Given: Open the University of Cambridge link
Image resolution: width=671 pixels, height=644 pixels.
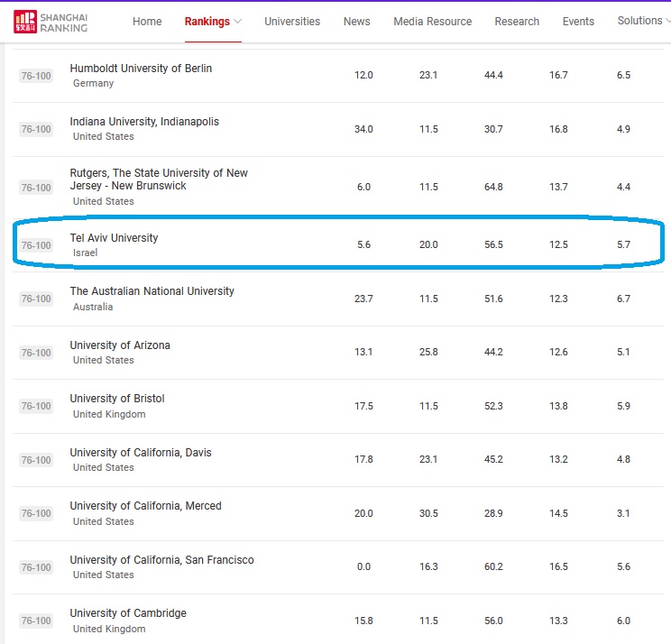Looking at the screenshot, I should point(128,613).
